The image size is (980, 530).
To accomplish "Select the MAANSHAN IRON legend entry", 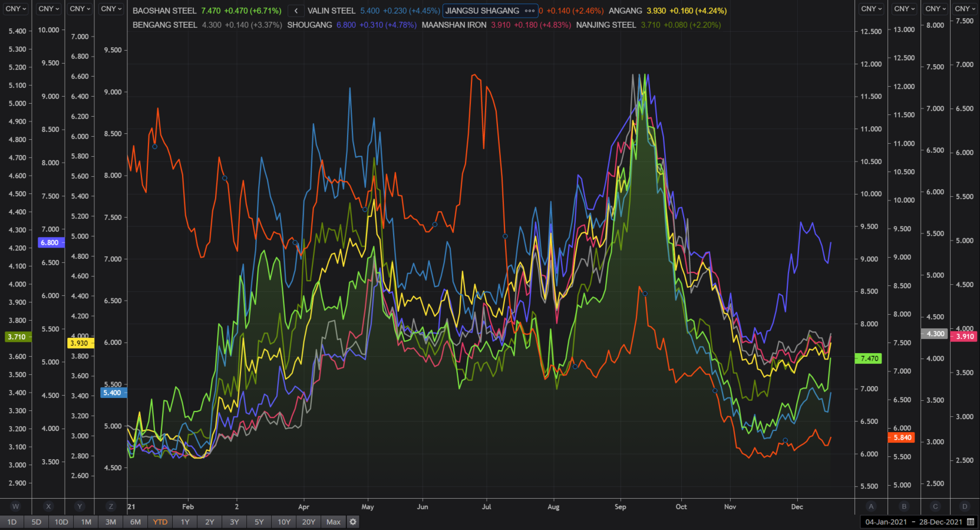I will [454, 25].
